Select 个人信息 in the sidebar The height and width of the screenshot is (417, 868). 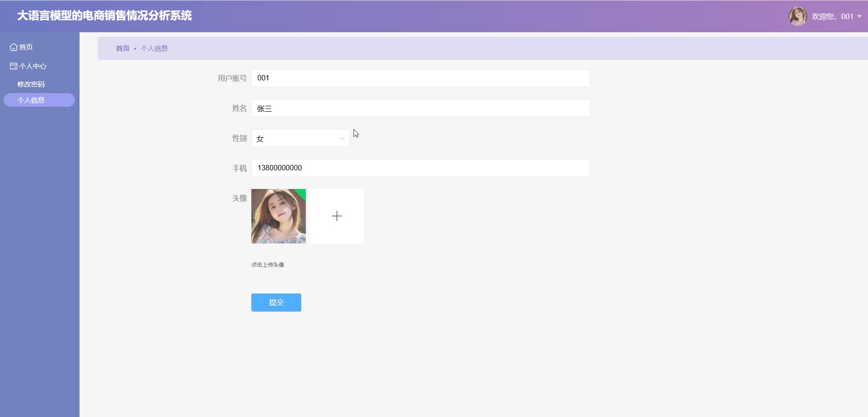tap(39, 100)
